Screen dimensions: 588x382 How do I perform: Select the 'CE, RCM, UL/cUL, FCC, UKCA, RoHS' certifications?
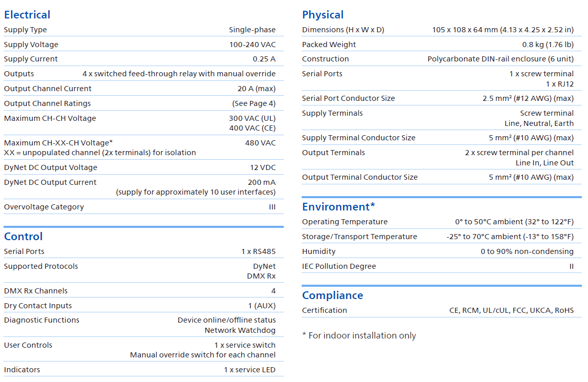[x=512, y=310]
